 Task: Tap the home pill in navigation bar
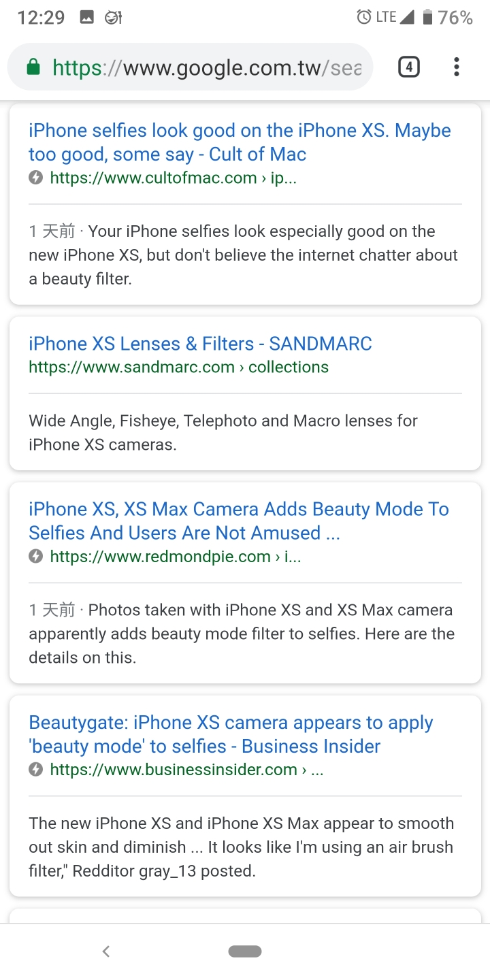click(x=245, y=951)
